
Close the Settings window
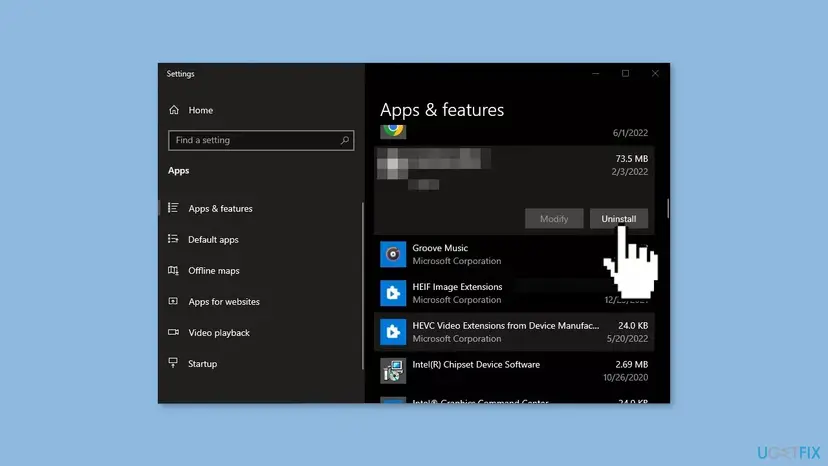pyautogui.click(x=655, y=73)
